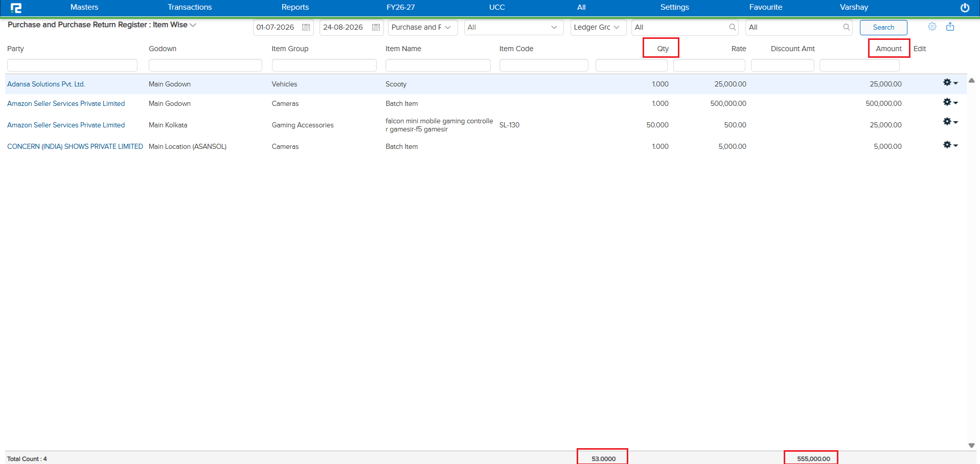Click the 555,000.00 total amount
The width and height of the screenshot is (980, 464).
[813, 458]
